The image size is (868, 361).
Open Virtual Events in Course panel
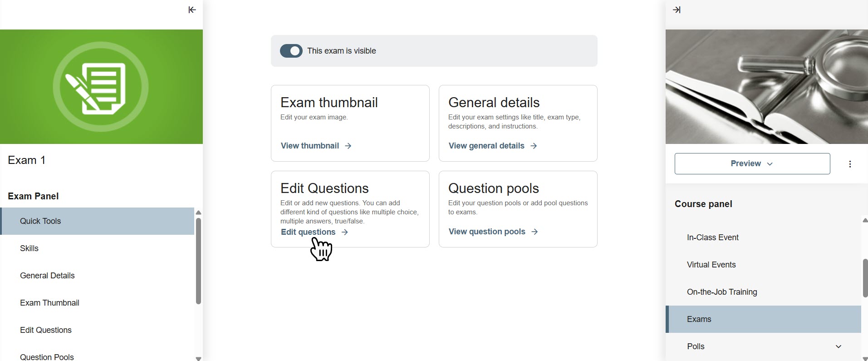pos(711,265)
